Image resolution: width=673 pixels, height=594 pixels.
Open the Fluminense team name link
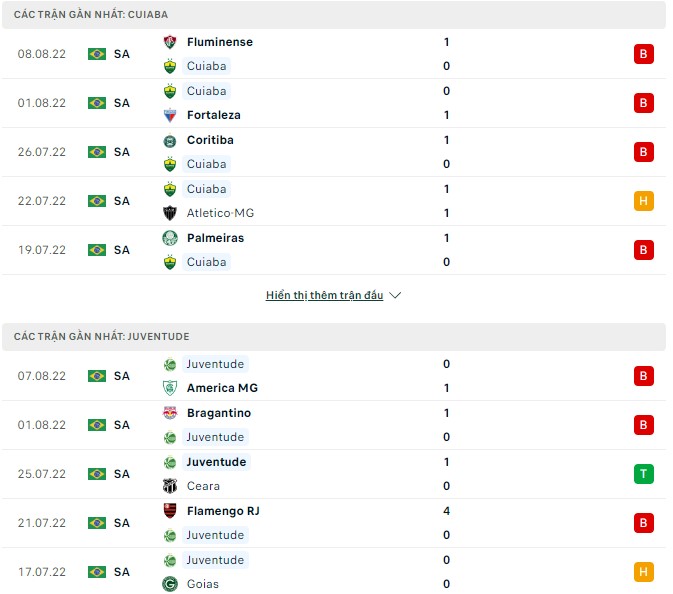tap(219, 42)
